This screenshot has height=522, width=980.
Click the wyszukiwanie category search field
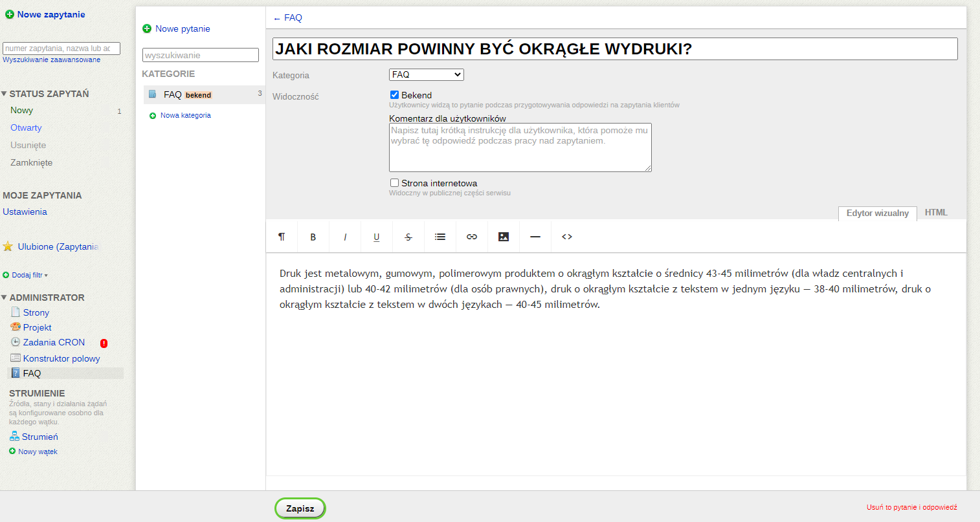coord(201,55)
